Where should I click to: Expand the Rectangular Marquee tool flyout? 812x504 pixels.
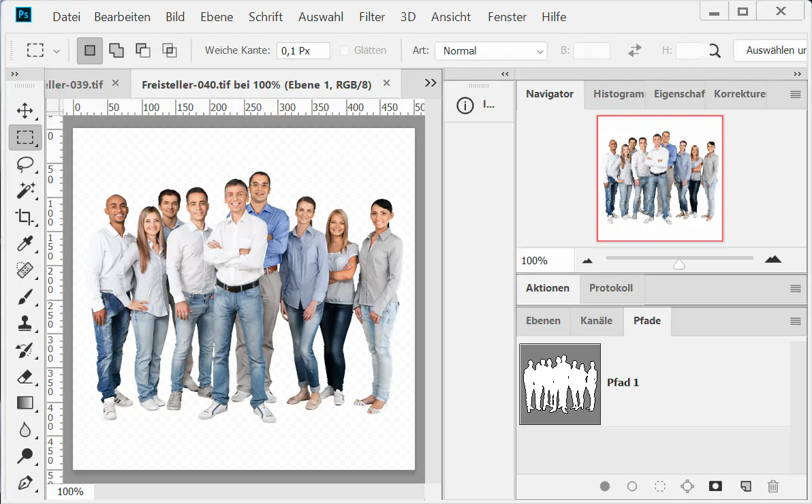[57, 50]
